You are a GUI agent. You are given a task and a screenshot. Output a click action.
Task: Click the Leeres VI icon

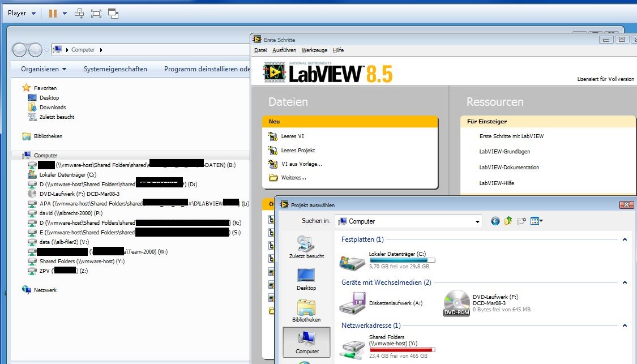click(272, 136)
